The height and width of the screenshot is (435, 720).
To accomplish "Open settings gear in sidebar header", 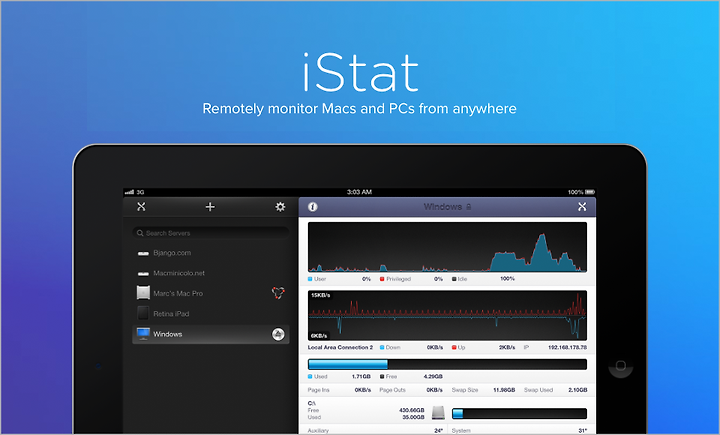I will pyautogui.click(x=280, y=207).
